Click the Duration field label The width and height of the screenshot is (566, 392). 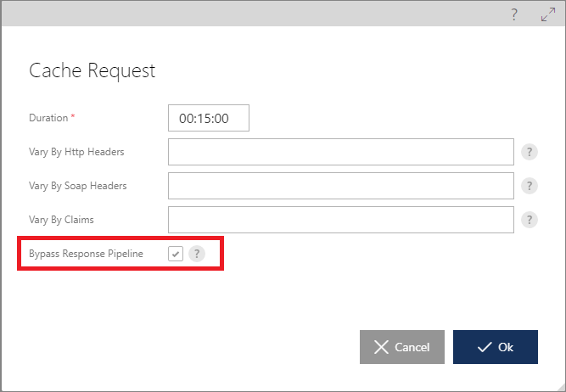click(48, 118)
